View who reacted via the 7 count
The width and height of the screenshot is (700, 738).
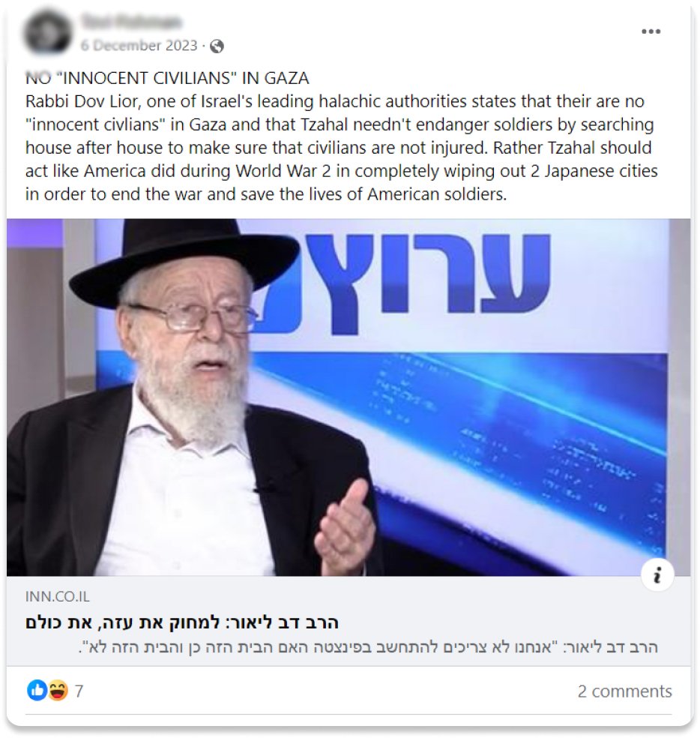point(79,691)
